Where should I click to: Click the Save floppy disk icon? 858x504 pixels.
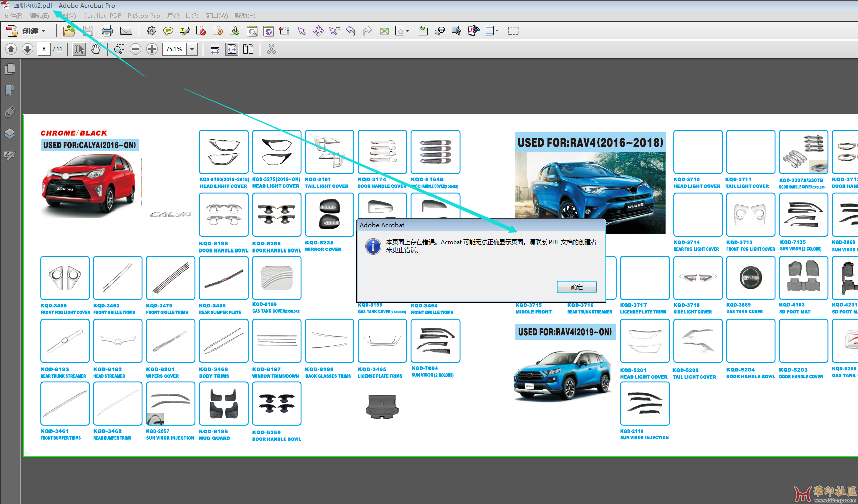[88, 31]
